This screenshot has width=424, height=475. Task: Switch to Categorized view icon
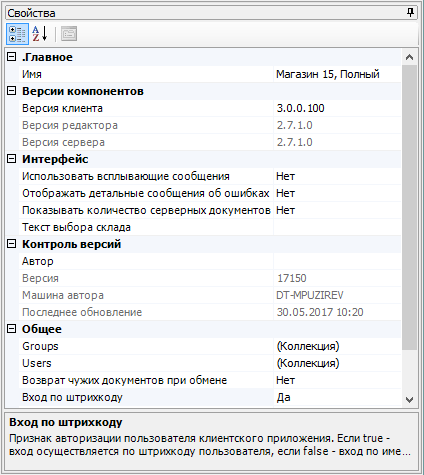[x=17, y=34]
